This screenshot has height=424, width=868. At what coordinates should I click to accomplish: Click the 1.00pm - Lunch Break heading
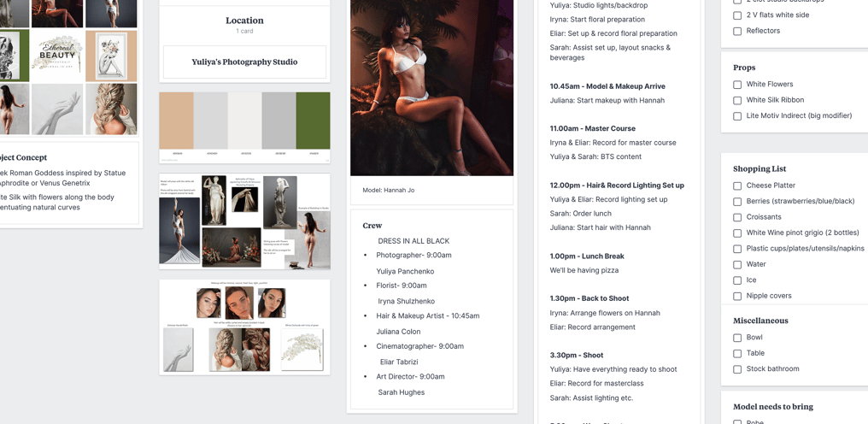coord(587,256)
